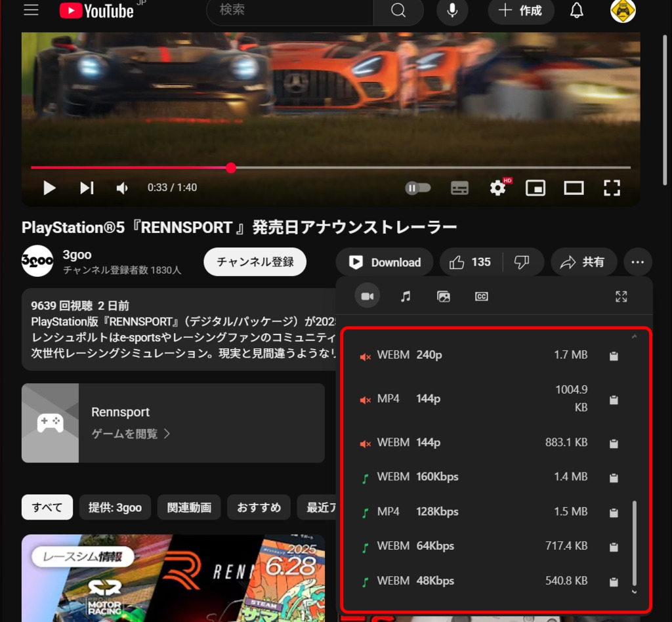Open the Rennsport game card
Viewport: 672px width, 622px height.
point(173,423)
